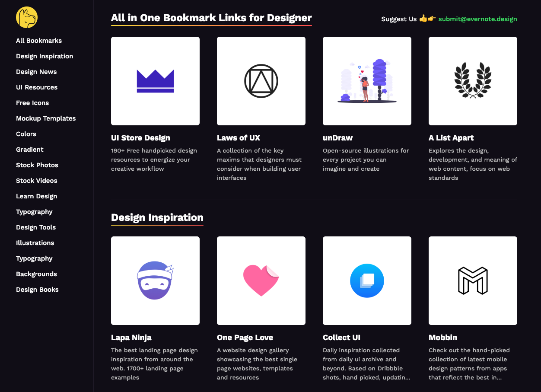
Task: Open Design Books category
Action: click(37, 290)
